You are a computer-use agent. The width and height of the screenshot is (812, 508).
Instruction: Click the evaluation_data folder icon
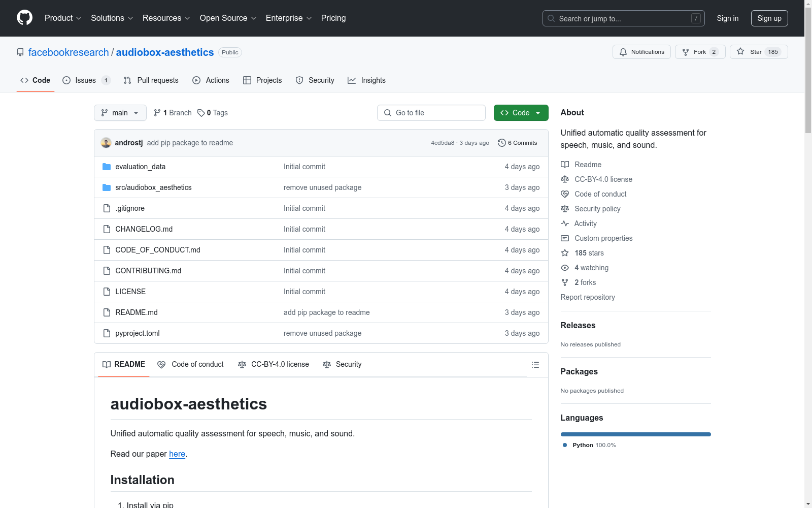tap(107, 167)
